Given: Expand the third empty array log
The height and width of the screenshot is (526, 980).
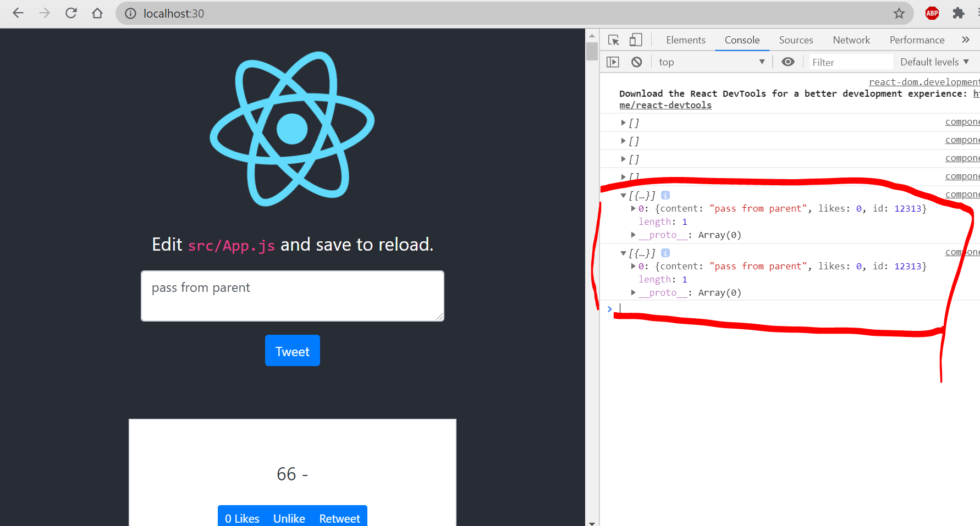Looking at the screenshot, I should pos(624,159).
